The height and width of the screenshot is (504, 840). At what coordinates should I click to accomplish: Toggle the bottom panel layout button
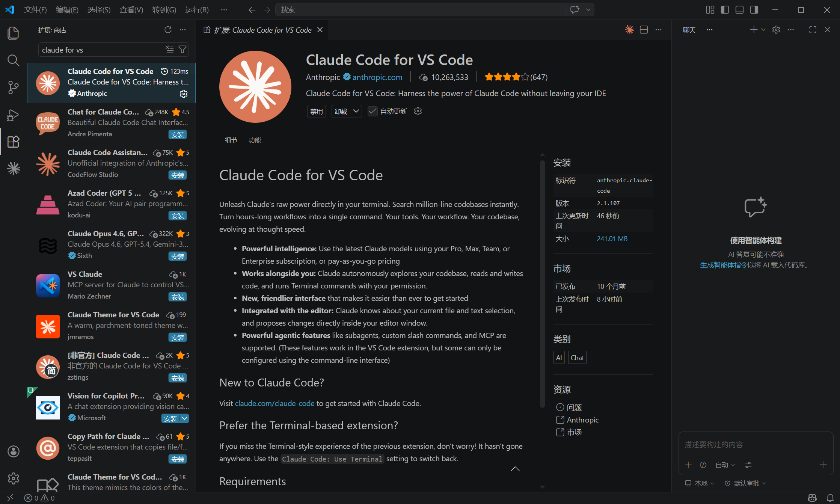(739, 10)
